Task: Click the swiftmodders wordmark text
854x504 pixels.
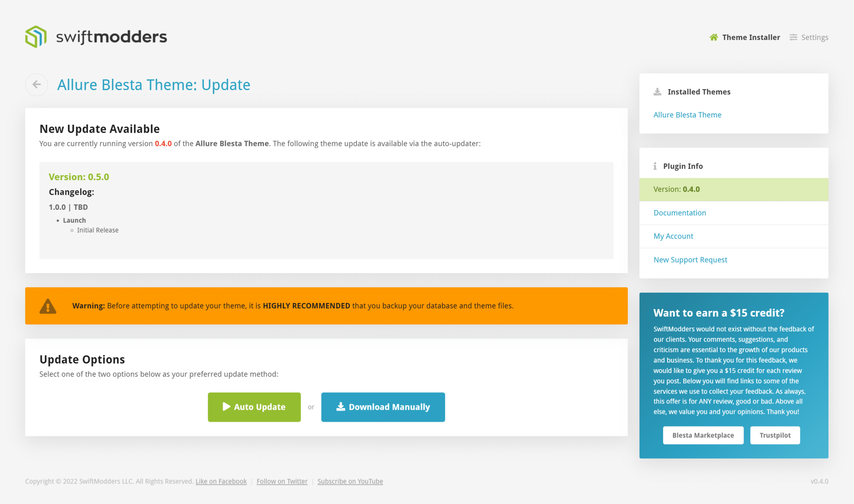Action: [111, 37]
